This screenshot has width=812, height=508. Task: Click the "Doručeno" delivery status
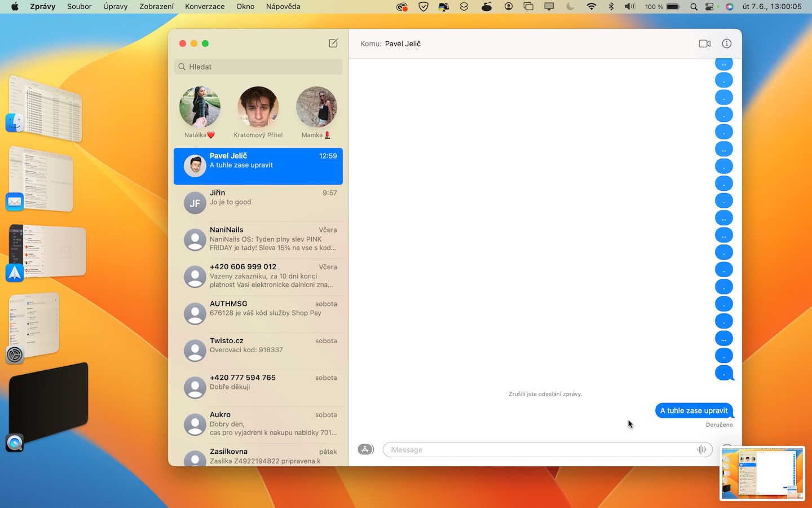pos(720,425)
